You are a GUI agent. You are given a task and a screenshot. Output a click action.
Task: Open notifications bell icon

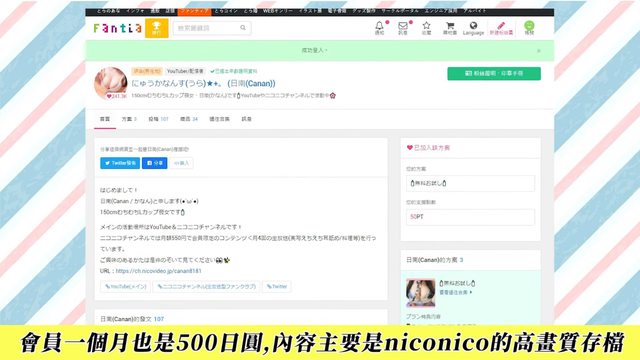pyautogui.click(x=380, y=27)
